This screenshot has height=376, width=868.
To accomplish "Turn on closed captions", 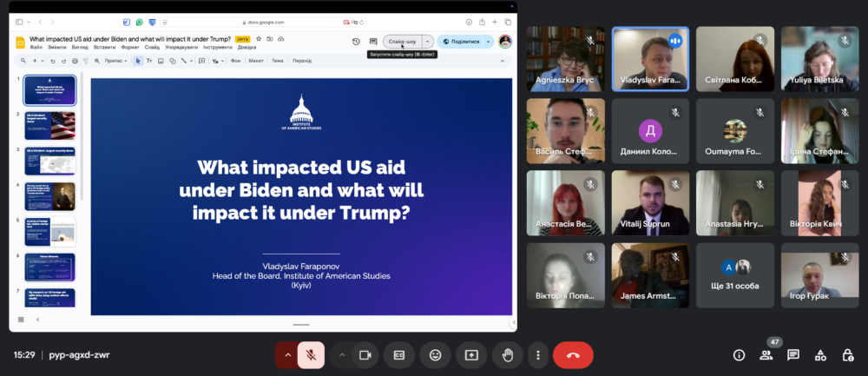I will [400, 354].
